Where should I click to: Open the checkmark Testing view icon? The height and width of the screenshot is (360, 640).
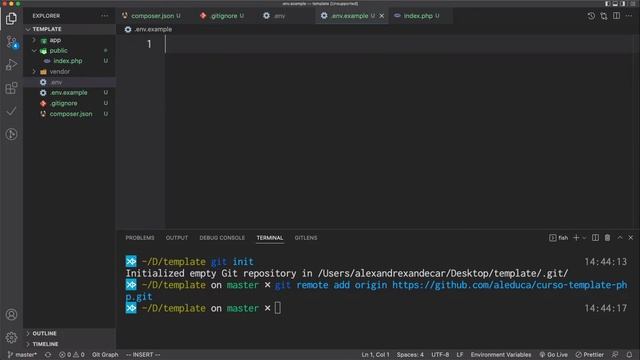pyautogui.click(x=11, y=111)
